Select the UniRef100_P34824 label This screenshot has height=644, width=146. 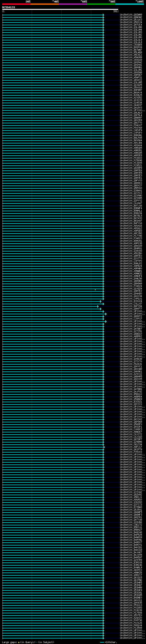coord(131,286)
